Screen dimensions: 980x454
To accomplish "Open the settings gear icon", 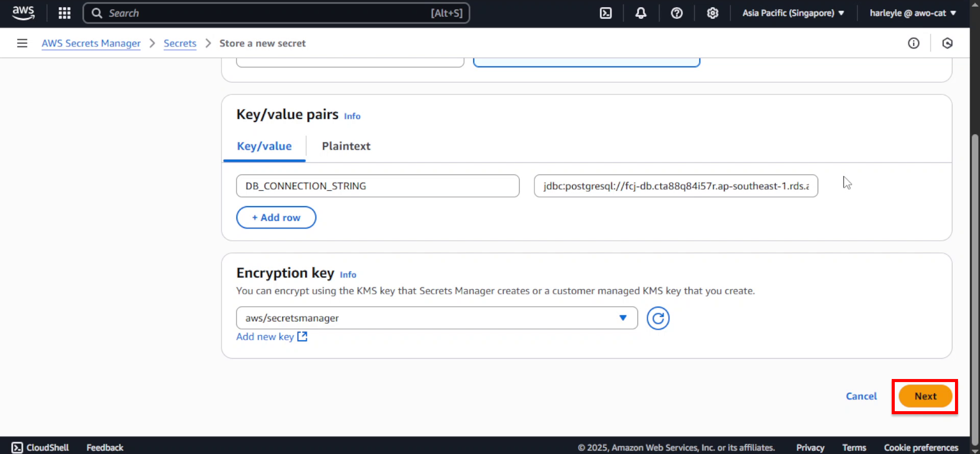I will click(713, 13).
